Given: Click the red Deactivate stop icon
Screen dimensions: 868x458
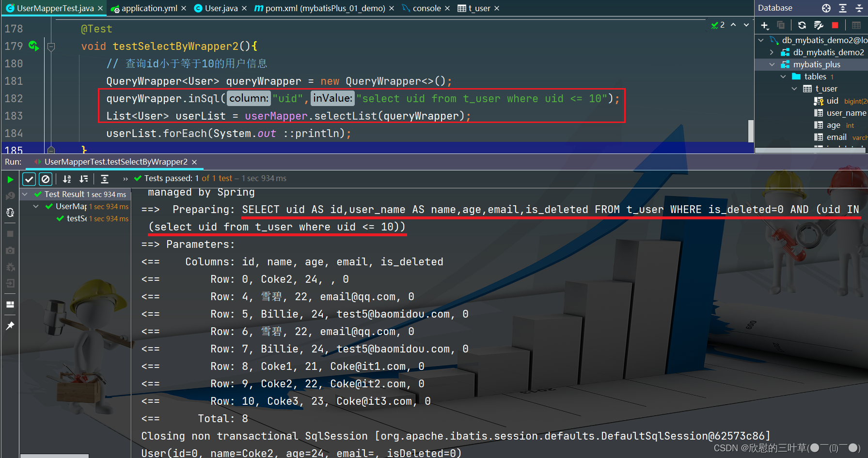Looking at the screenshot, I should [835, 25].
